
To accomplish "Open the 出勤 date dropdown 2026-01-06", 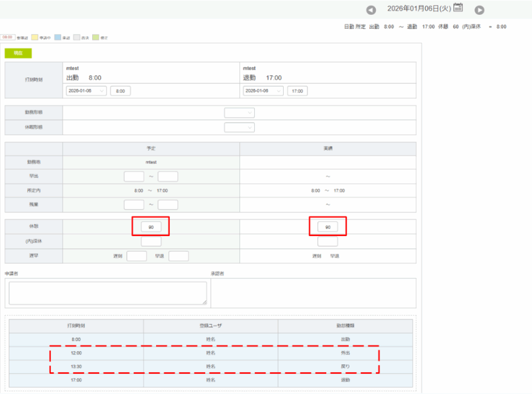I will 86,91.
